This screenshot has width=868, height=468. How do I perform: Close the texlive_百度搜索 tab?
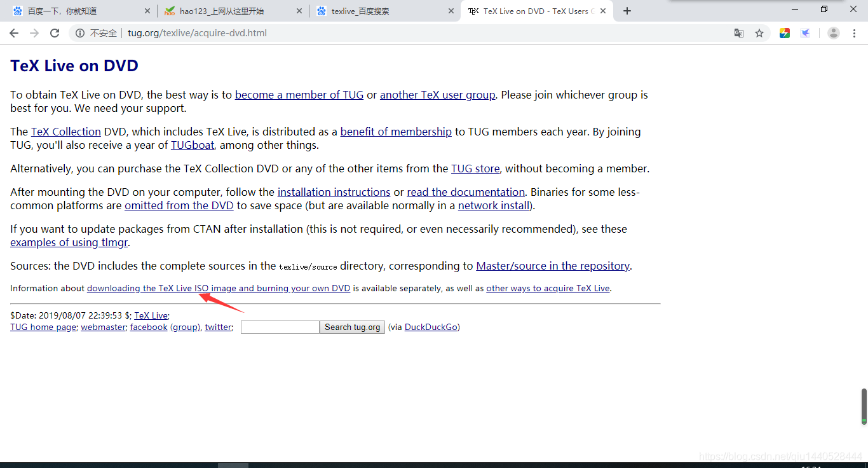451,11
